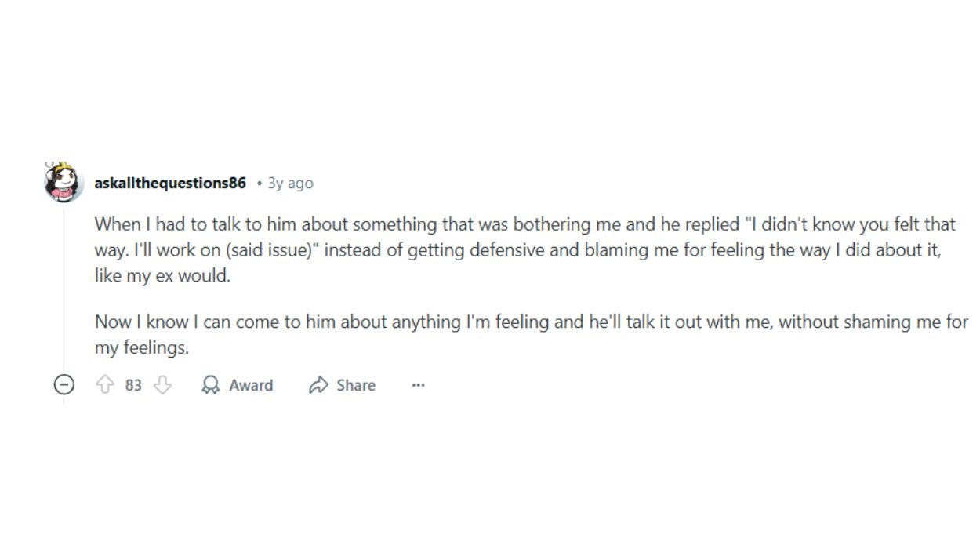Click the vote count 83
Viewport: 980px width, 549px height.
coord(133,385)
